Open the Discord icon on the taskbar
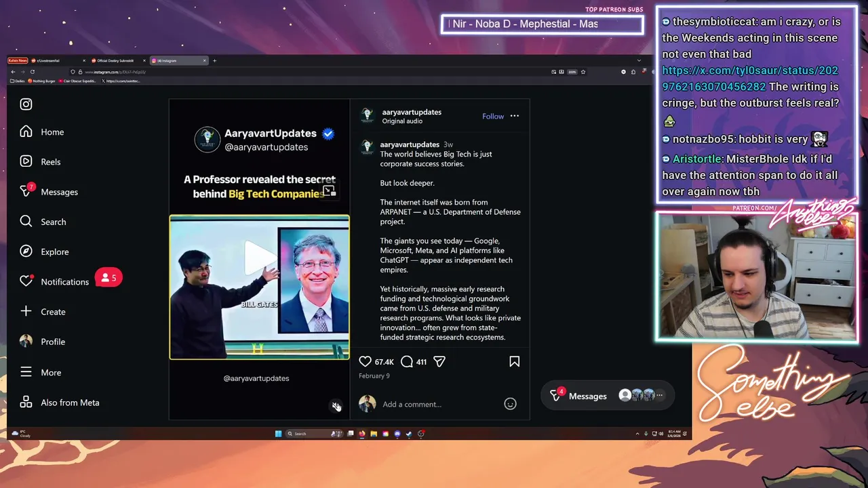Viewport: 868px width, 488px height. pyautogui.click(x=397, y=434)
